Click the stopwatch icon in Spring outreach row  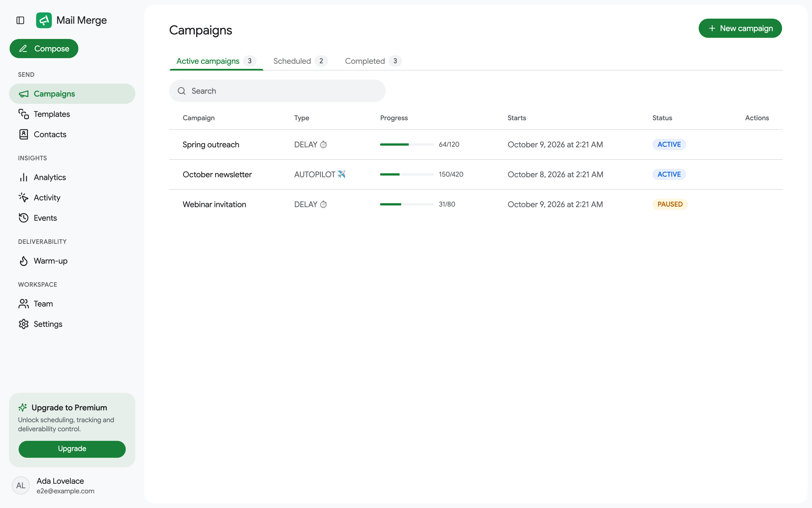(323, 144)
